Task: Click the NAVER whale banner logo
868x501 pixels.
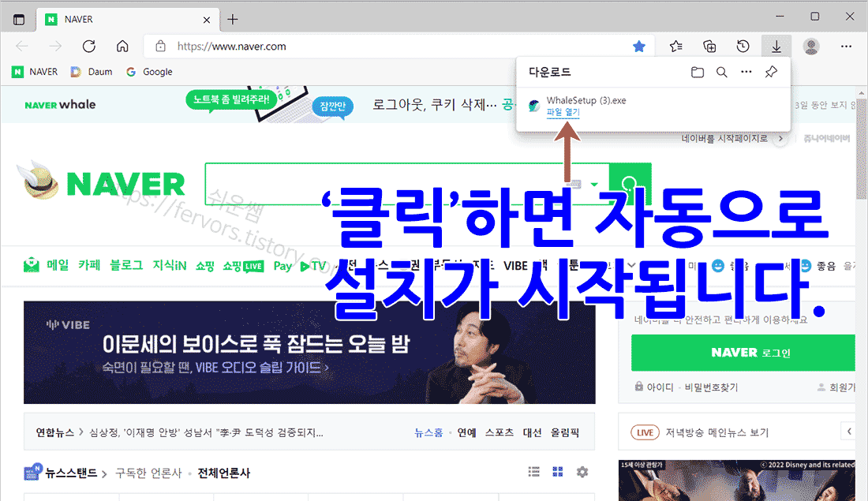Action: 60,105
